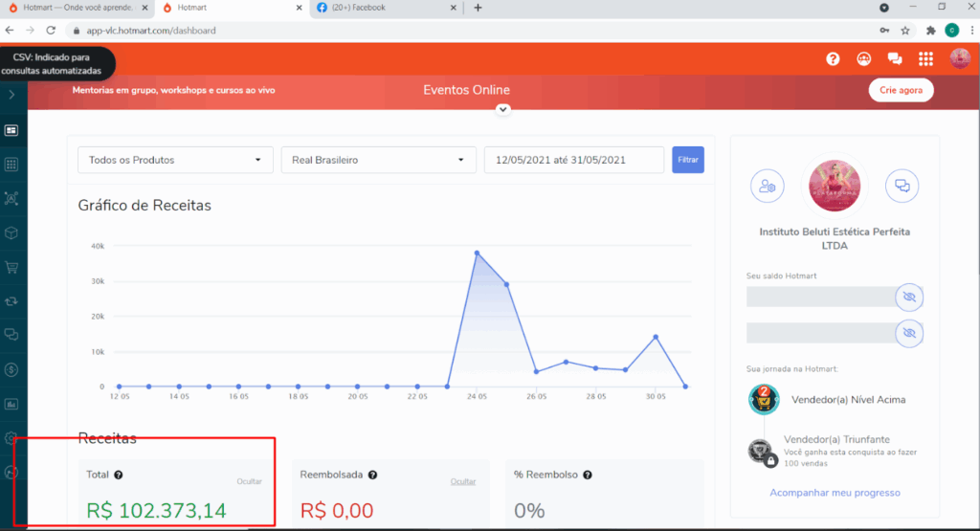Viewport: 980px width, 531px height.
Task: Open the Acompanhar meu progresso link
Action: pyautogui.click(x=835, y=493)
